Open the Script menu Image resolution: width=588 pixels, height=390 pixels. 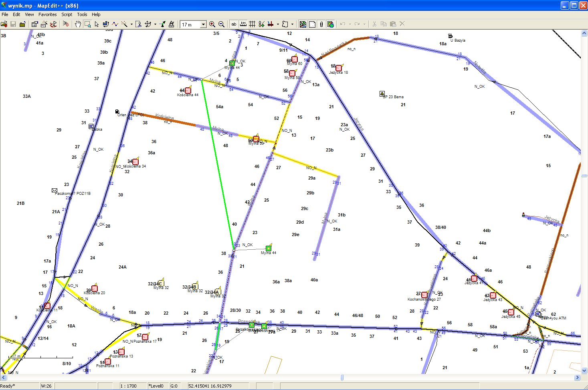tap(67, 14)
